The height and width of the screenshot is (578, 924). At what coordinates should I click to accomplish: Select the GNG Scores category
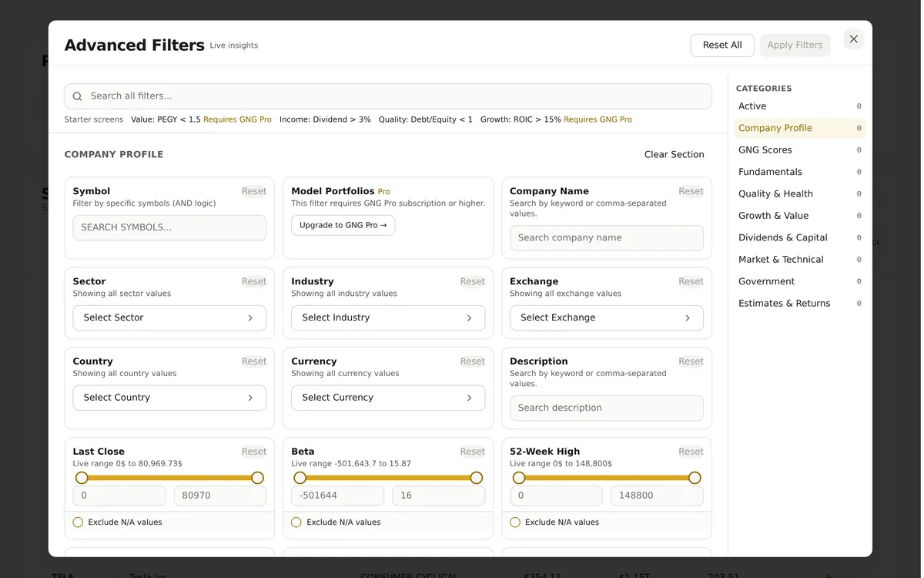coord(800,150)
